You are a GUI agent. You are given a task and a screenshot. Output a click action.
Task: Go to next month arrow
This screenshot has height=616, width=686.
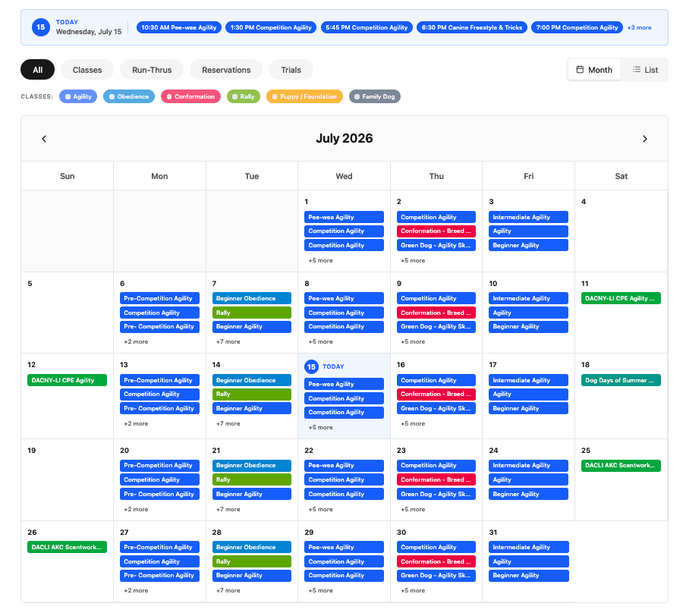pyautogui.click(x=644, y=139)
